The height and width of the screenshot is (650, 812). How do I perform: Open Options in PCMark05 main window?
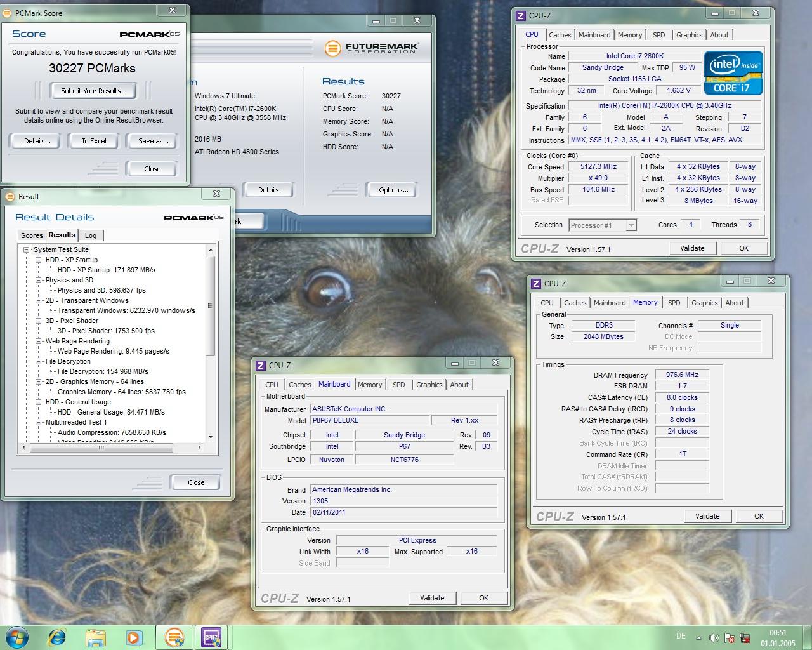click(x=393, y=190)
